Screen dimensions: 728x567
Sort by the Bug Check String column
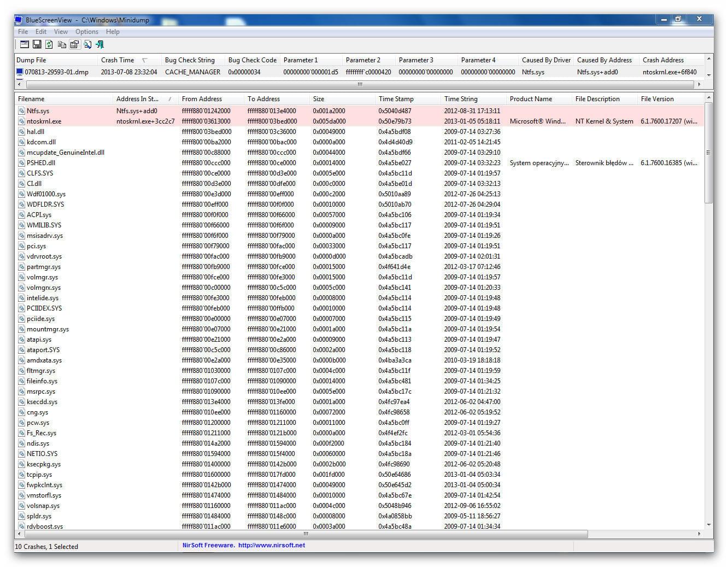point(193,60)
